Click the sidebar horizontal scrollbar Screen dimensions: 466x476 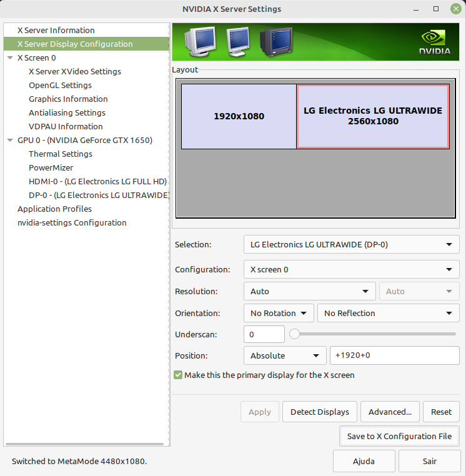click(x=85, y=444)
